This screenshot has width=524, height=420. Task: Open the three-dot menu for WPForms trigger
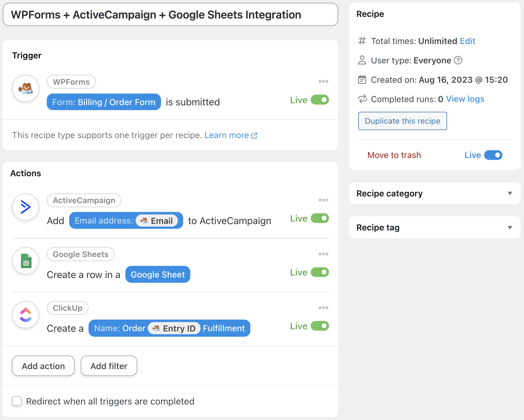pos(323,81)
